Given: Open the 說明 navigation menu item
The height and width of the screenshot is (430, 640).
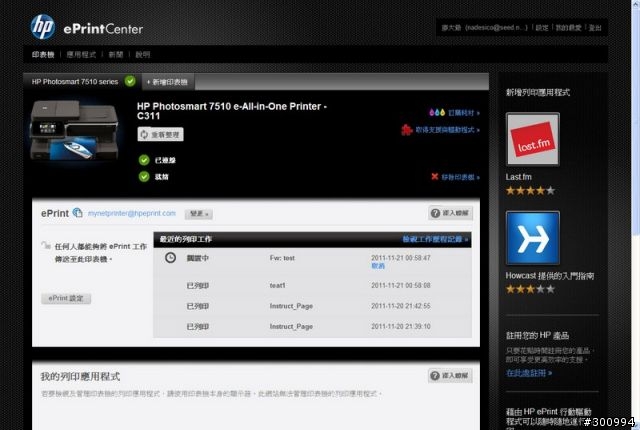Looking at the screenshot, I should (143, 55).
